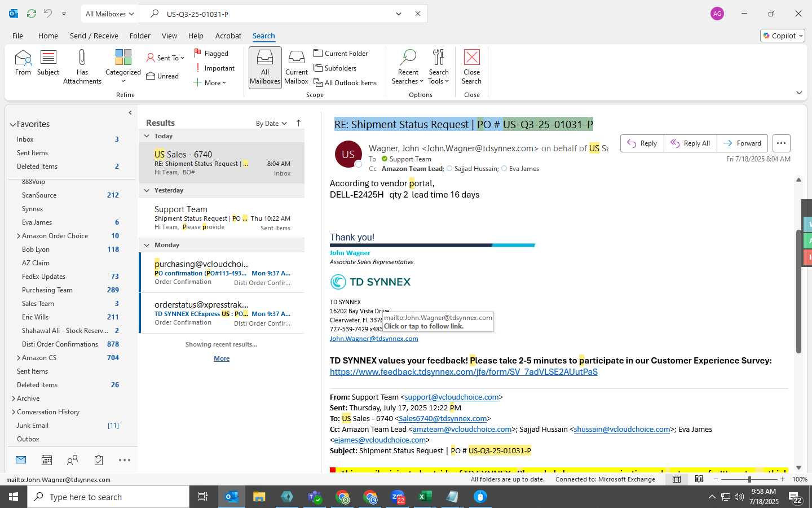This screenshot has height=508, width=812.
Task: Switch to the Acrobat tab
Action: coord(228,36)
